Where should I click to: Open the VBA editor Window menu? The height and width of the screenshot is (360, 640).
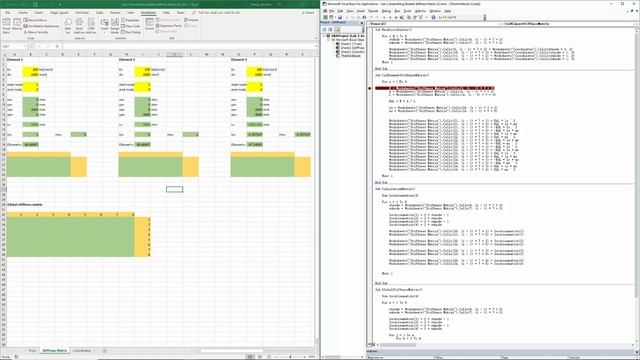tap(435, 11)
